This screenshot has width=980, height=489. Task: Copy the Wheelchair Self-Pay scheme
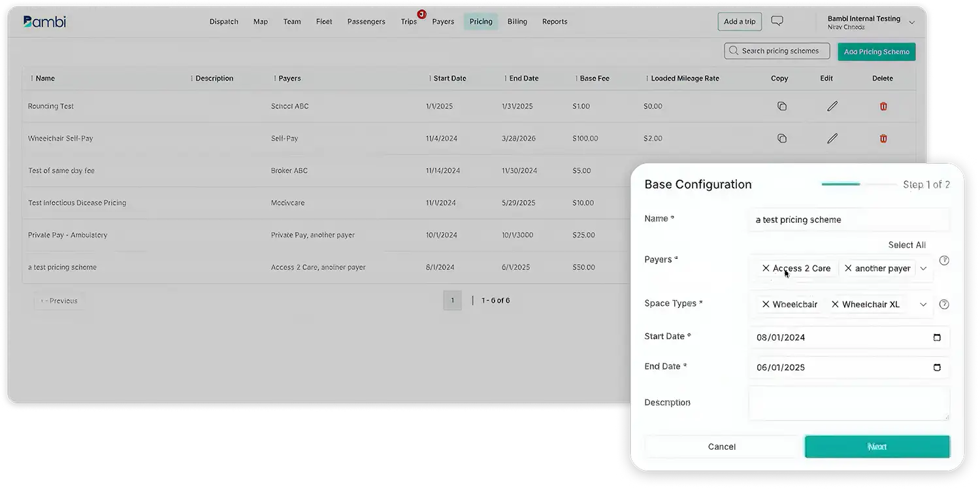click(x=781, y=138)
